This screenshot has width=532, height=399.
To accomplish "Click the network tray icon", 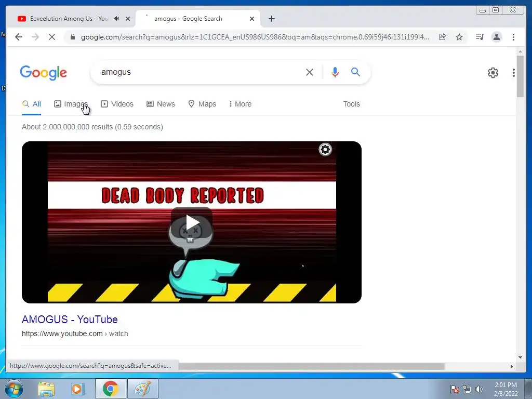I will click(467, 389).
